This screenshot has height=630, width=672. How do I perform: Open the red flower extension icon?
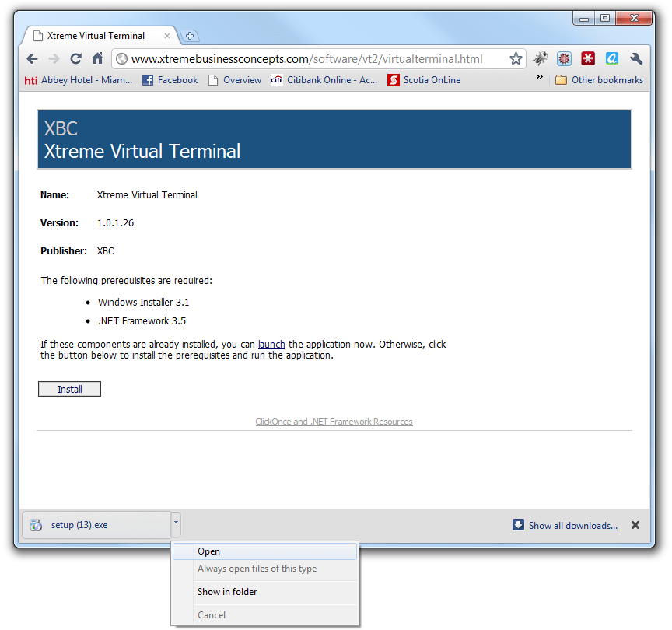click(x=564, y=58)
